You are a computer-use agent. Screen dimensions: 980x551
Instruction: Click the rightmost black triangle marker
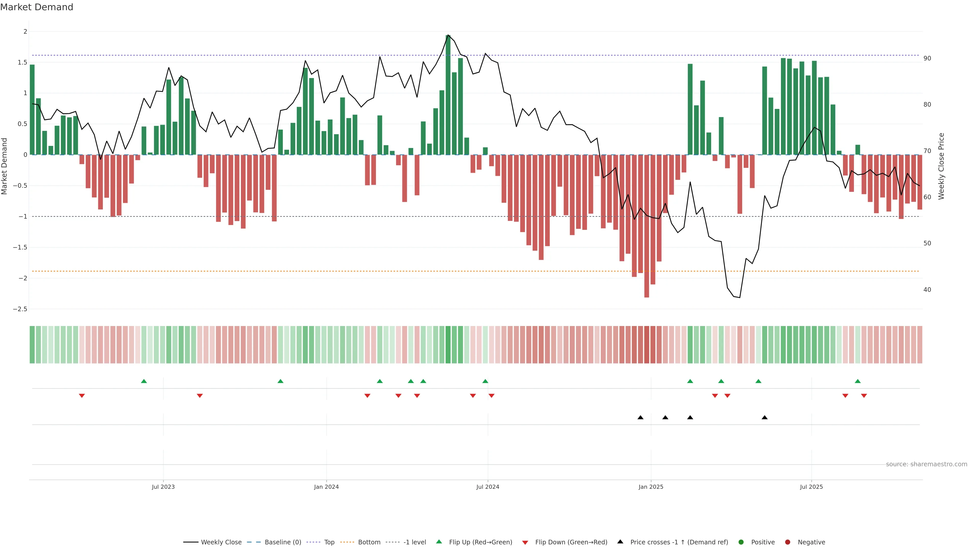(765, 418)
